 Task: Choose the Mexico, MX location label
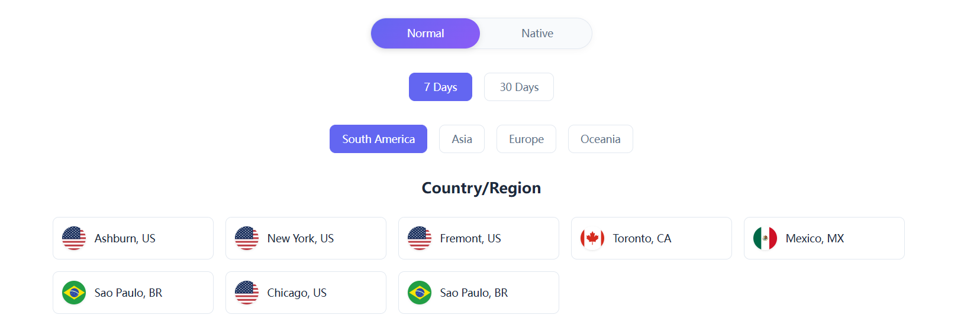[814, 238]
